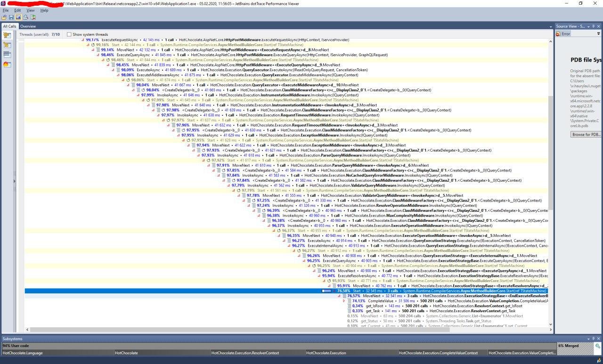
Task: Open the View menu
Action: [x=31, y=10]
